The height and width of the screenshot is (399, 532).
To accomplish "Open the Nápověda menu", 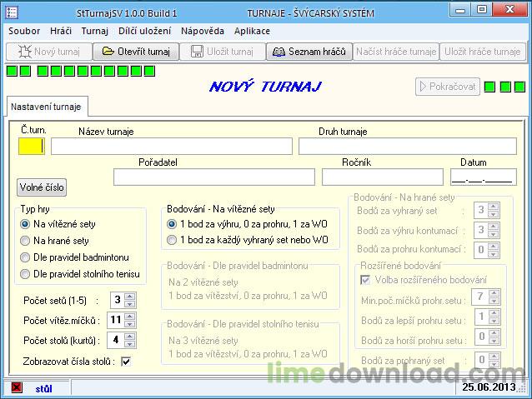I will [203, 30].
